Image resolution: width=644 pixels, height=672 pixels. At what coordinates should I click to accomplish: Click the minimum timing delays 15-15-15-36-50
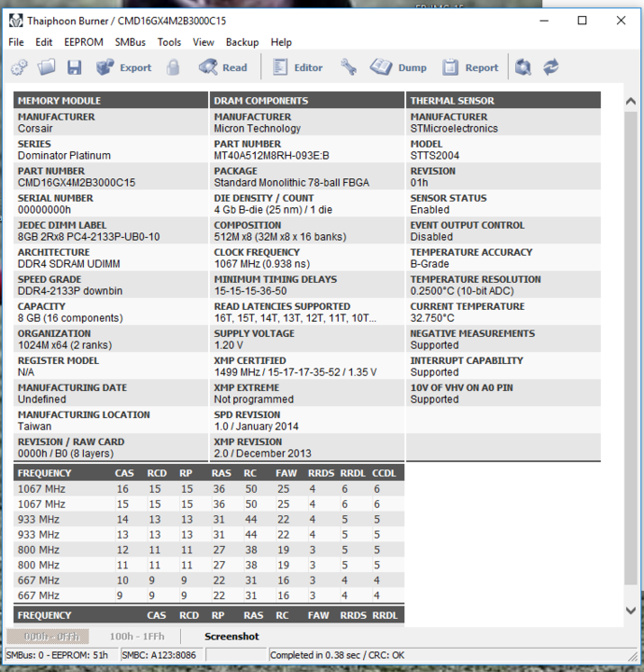[x=250, y=291]
